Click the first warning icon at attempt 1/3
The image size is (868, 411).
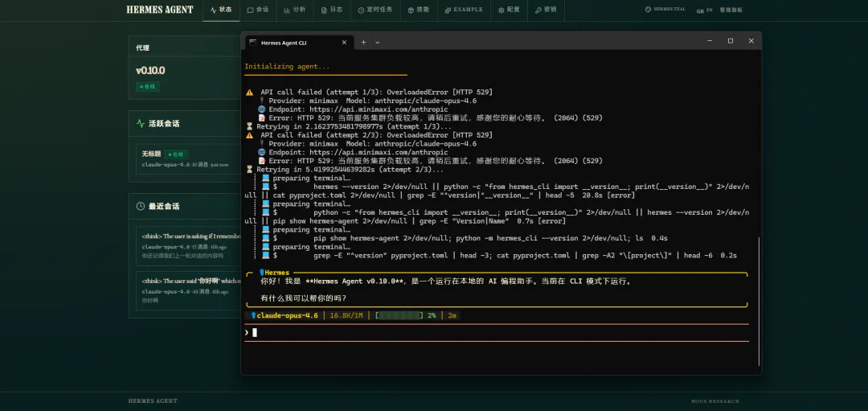tap(249, 92)
